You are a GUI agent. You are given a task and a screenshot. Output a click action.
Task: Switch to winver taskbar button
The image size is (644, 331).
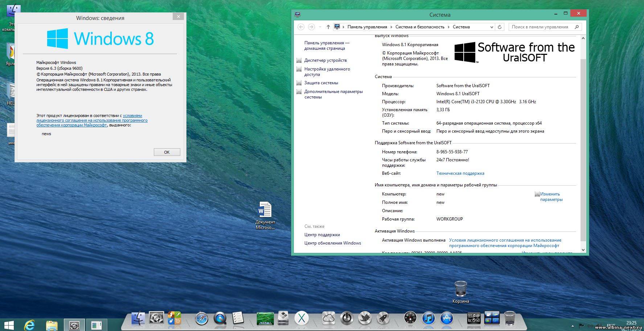96,325
